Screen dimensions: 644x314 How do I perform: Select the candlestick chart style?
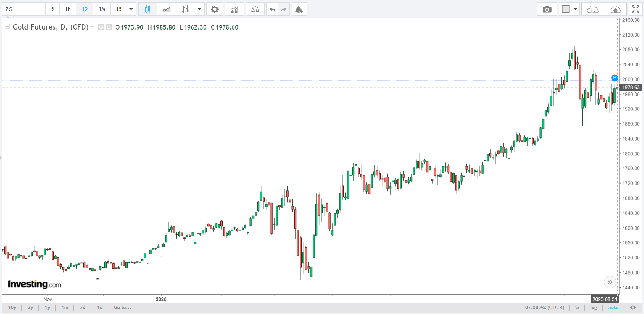[148, 9]
